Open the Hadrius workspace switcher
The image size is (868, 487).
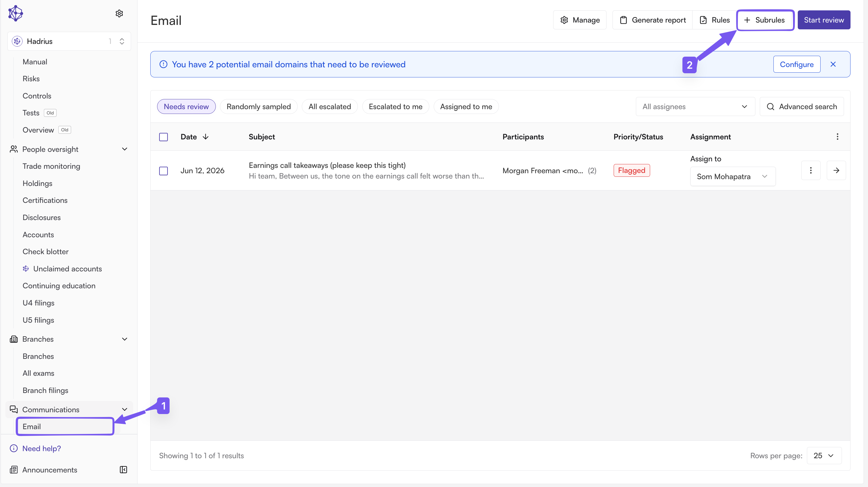(x=69, y=41)
